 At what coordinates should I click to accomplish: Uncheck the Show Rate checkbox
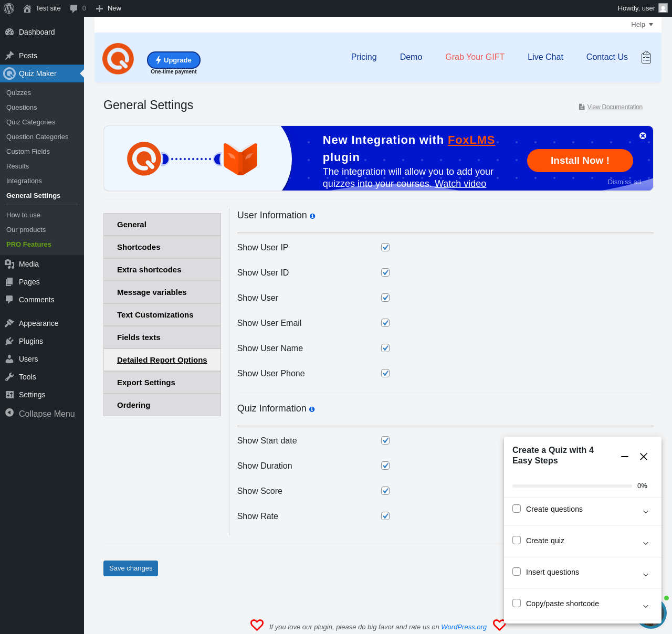click(385, 516)
